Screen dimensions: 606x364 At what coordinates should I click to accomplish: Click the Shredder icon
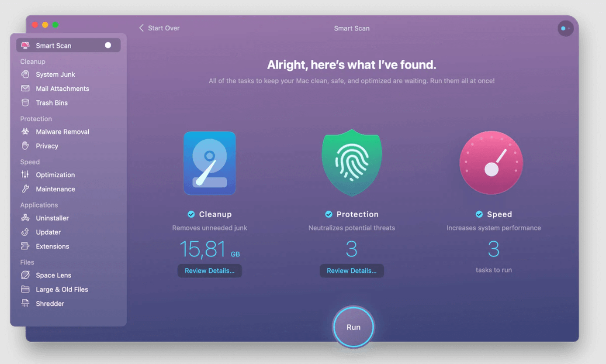tap(25, 303)
